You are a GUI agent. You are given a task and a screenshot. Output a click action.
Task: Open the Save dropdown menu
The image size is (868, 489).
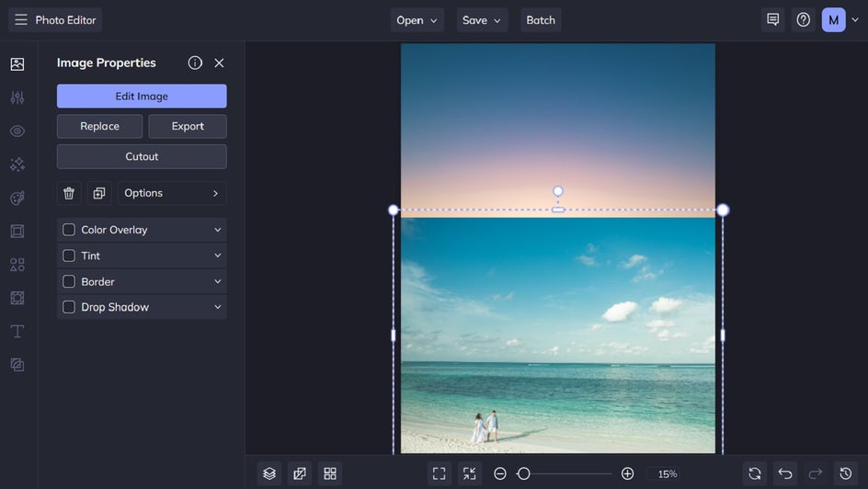pos(482,20)
